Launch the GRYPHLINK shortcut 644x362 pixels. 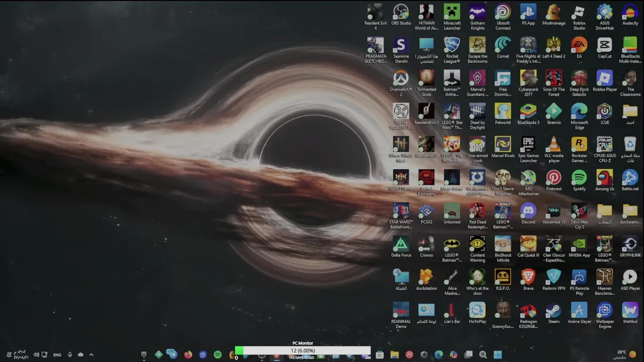(630, 247)
